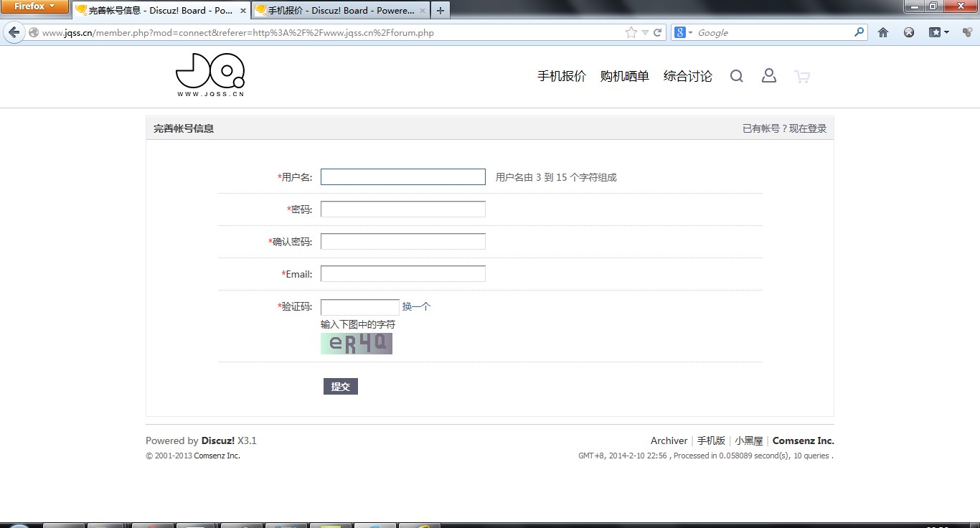Viewport: 980px width, 528px height.
Task: Focus the 确认密码 input field
Action: [x=403, y=241]
